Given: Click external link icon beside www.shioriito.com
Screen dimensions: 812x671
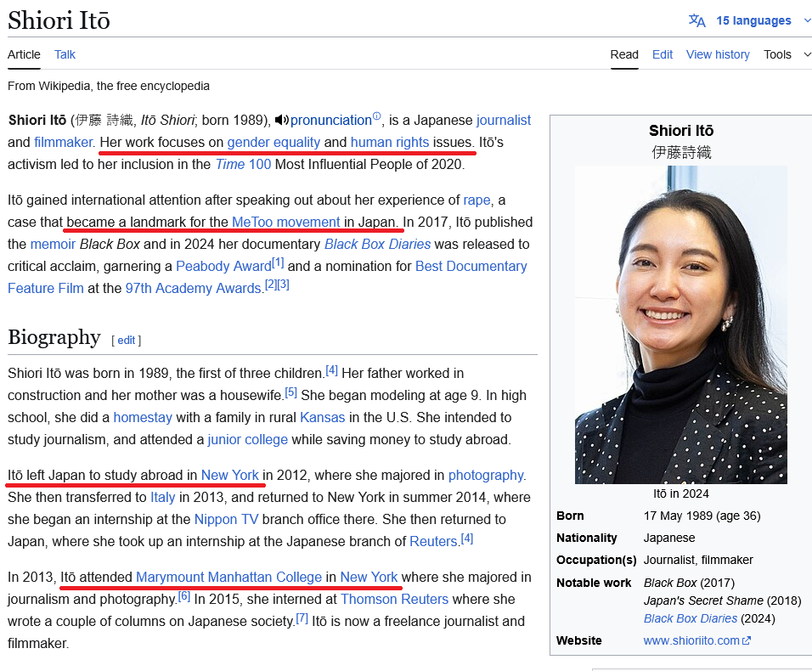Looking at the screenshot, I should point(747,641).
